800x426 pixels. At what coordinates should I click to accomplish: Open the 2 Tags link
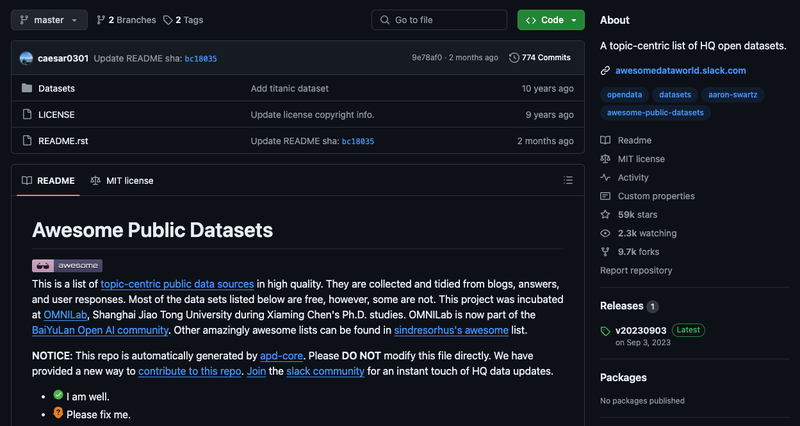click(183, 20)
